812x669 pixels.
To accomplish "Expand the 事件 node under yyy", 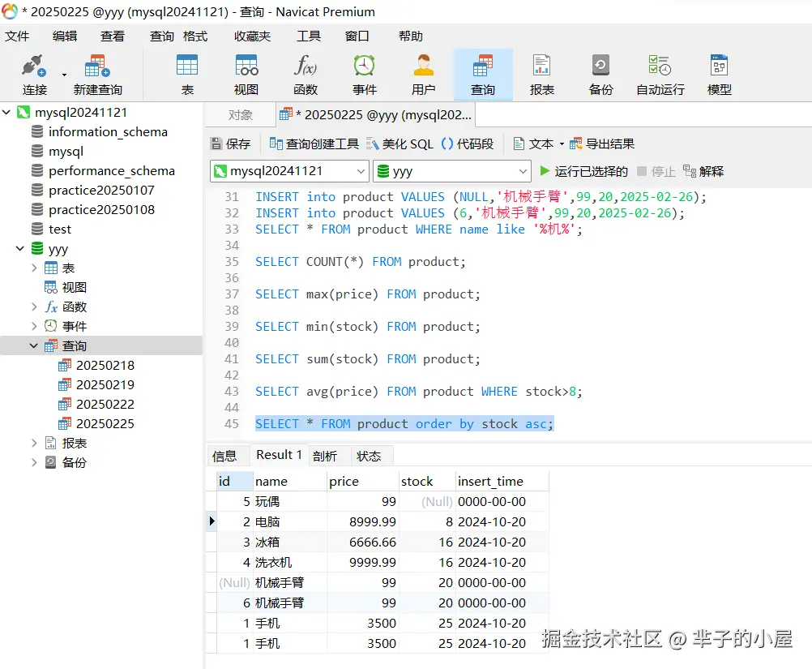I will tap(34, 326).
